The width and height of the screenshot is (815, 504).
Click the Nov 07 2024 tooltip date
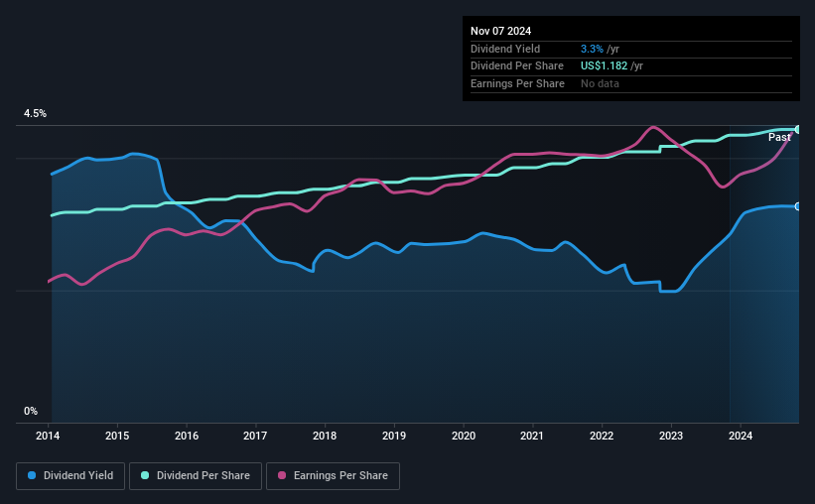tap(501, 31)
